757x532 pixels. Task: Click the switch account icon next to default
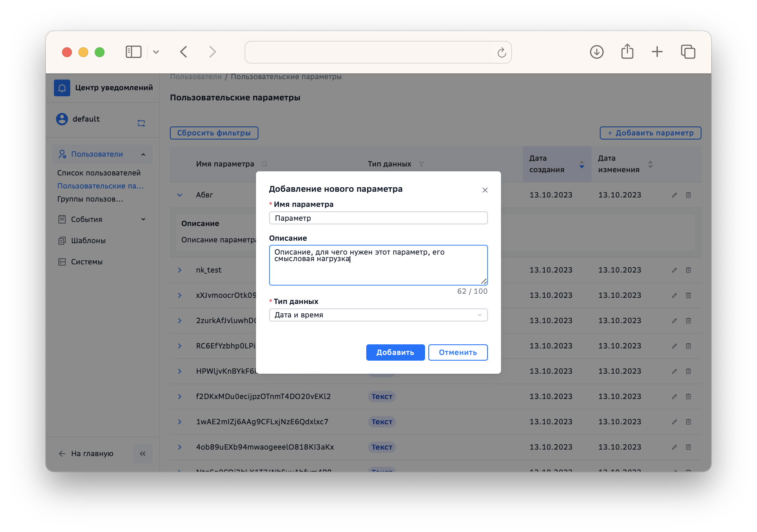click(141, 123)
